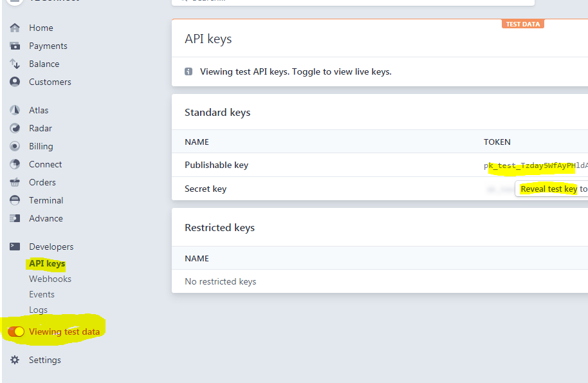Expand the Home navigation entry
This screenshot has height=383, width=588.
tap(41, 28)
